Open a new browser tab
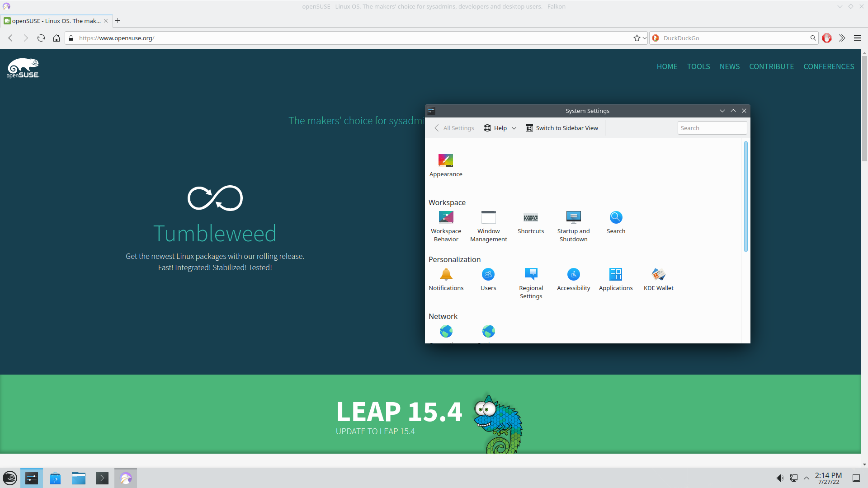This screenshot has height=488, width=868. [x=118, y=21]
